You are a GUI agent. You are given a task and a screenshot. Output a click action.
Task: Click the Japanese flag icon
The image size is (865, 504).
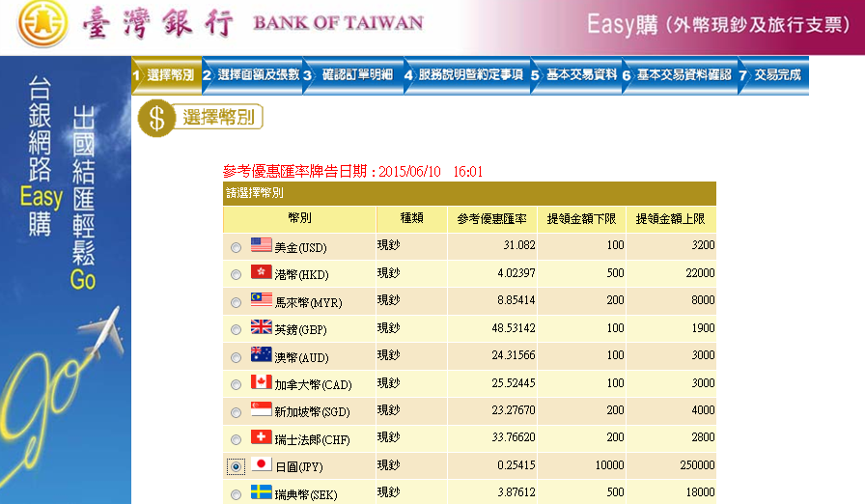[x=261, y=463]
